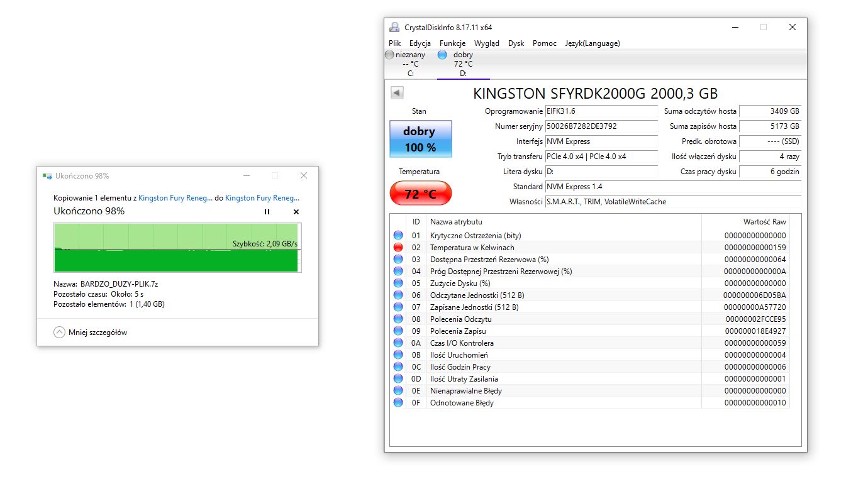
Task: Click Suma odczytów hosta value 3409 GB
Action: (x=770, y=111)
